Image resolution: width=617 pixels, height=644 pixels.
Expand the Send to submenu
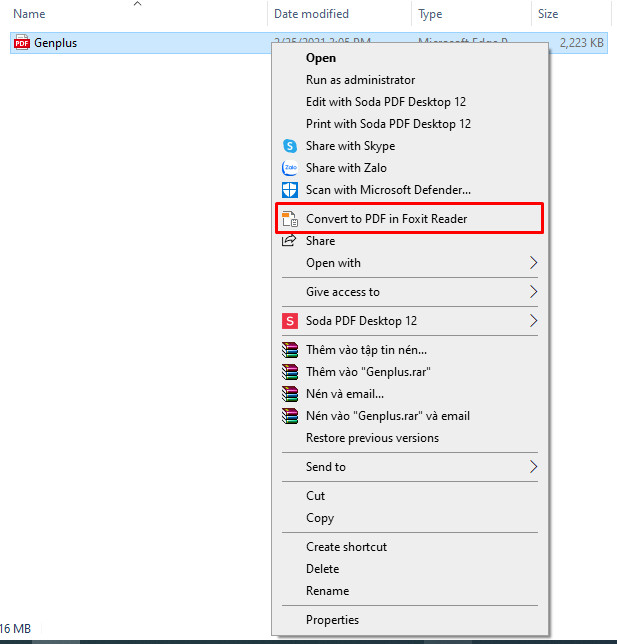[x=533, y=467]
